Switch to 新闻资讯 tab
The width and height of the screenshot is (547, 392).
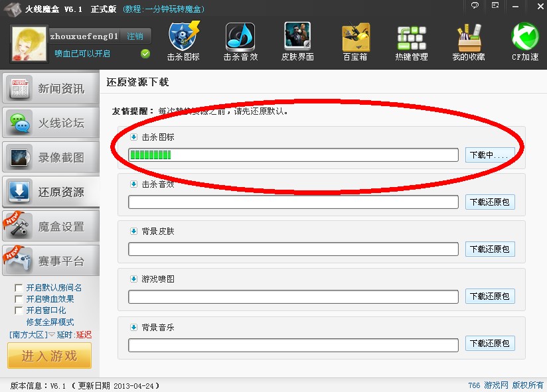(x=51, y=88)
